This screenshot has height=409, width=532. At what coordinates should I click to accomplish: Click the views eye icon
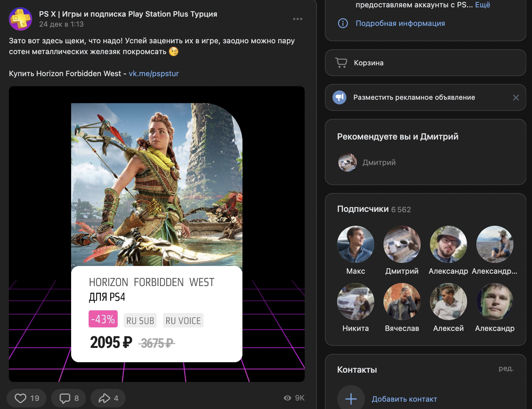(287, 398)
